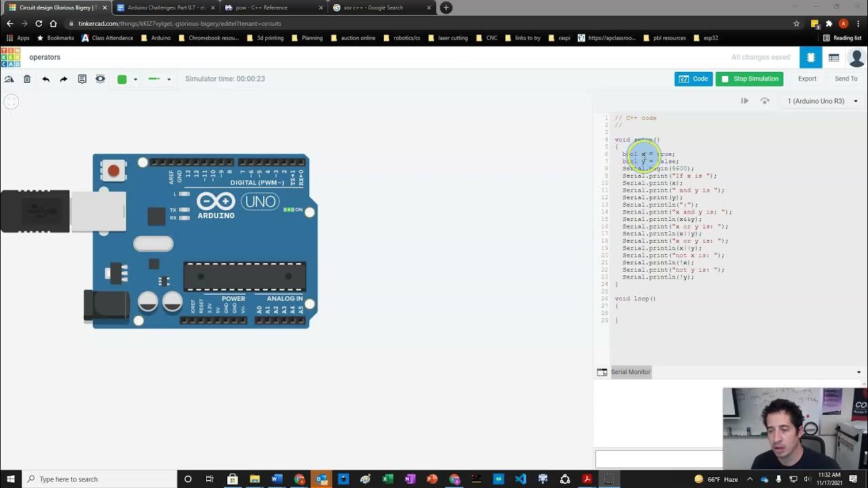Click the All changes saved status
The width and height of the screenshot is (868, 488).
tap(760, 58)
